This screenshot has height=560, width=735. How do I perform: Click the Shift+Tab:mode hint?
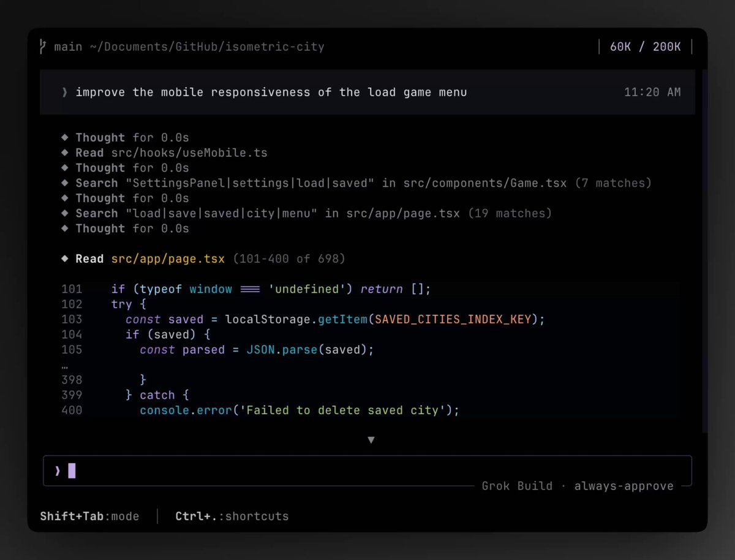(x=89, y=516)
